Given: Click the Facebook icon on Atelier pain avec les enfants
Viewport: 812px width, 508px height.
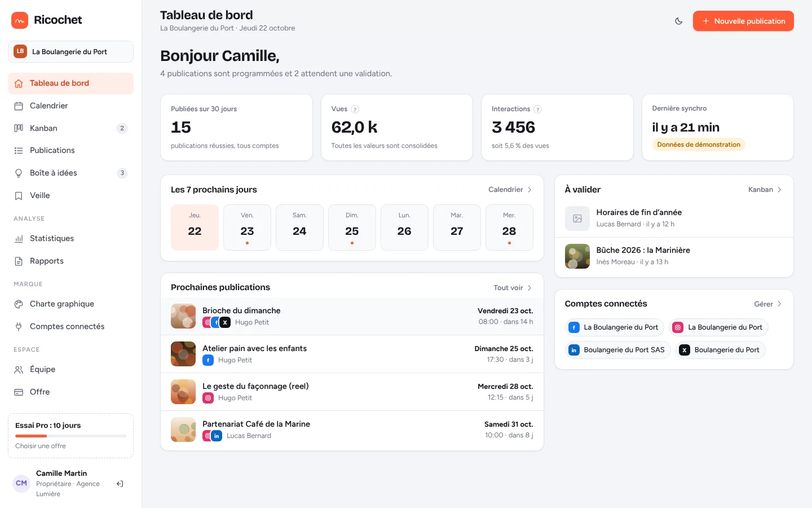Looking at the screenshot, I should coord(208,360).
